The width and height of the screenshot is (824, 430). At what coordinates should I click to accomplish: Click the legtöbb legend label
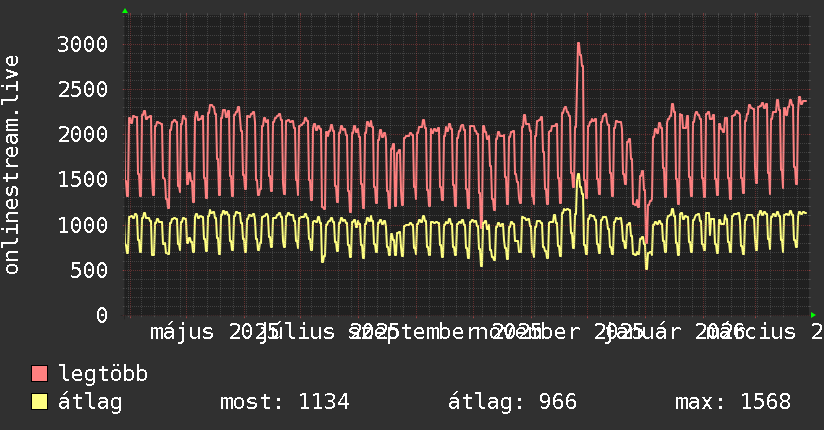pyautogui.click(x=103, y=373)
